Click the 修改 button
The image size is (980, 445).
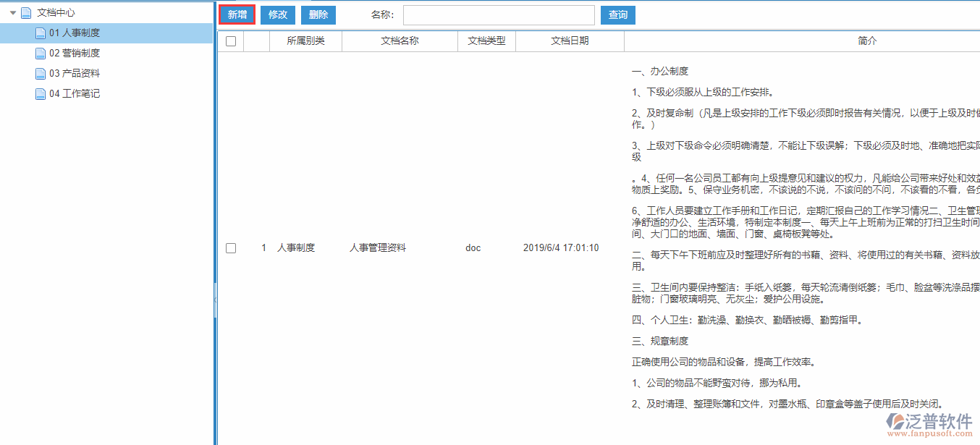(x=277, y=14)
